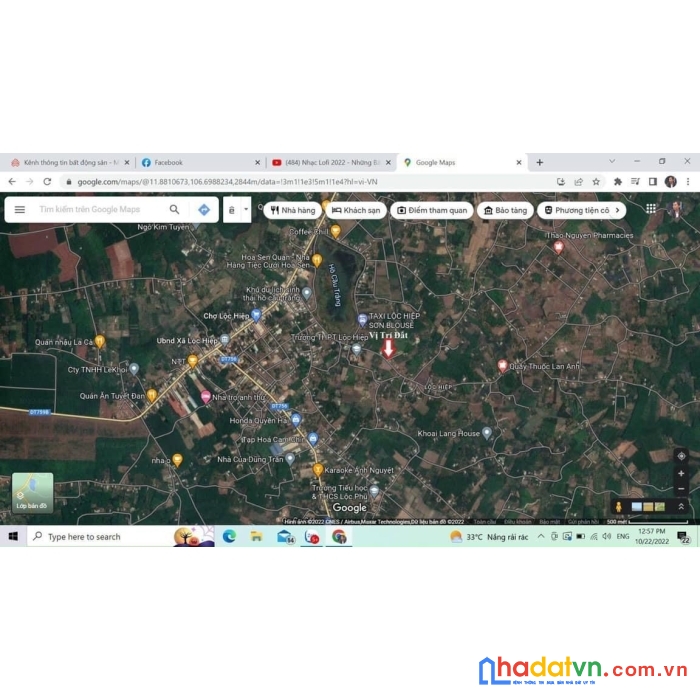Toggle the Chrome side panel

click(653, 182)
